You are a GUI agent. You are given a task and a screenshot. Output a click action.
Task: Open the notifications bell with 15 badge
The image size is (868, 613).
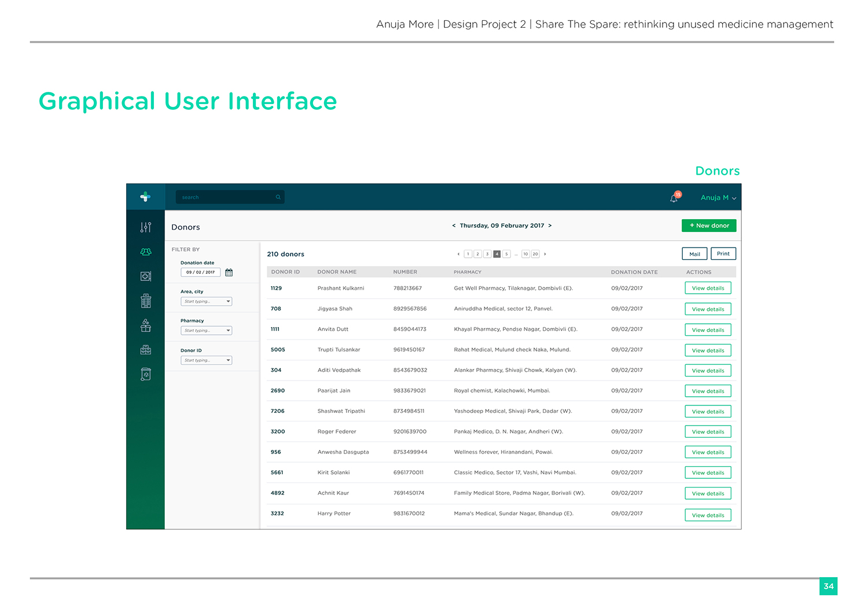(674, 198)
